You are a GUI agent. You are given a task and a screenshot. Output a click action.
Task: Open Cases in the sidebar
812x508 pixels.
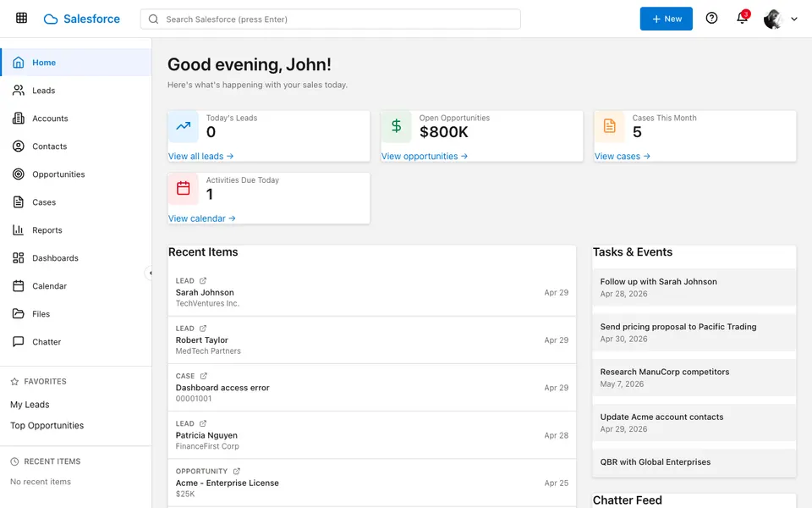coord(76,202)
